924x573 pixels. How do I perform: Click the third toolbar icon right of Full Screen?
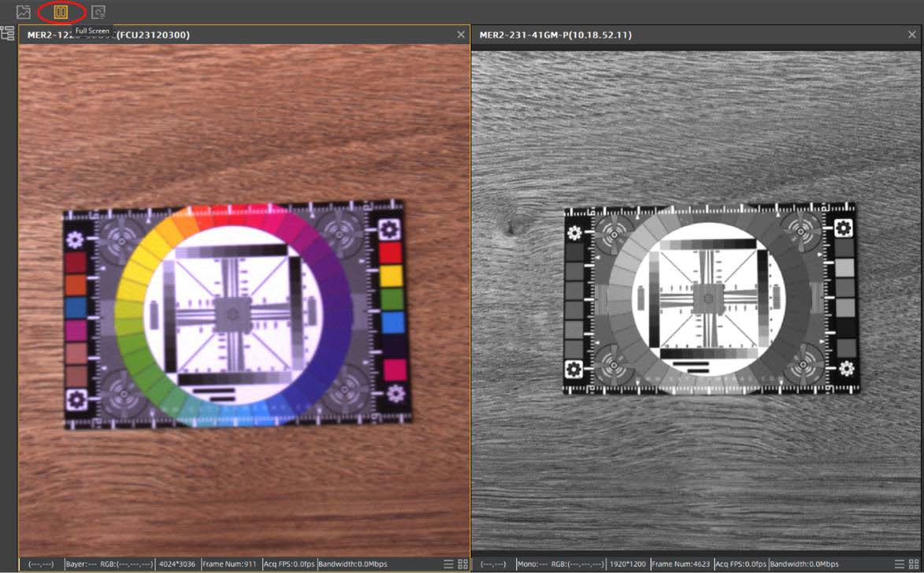[x=98, y=12]
